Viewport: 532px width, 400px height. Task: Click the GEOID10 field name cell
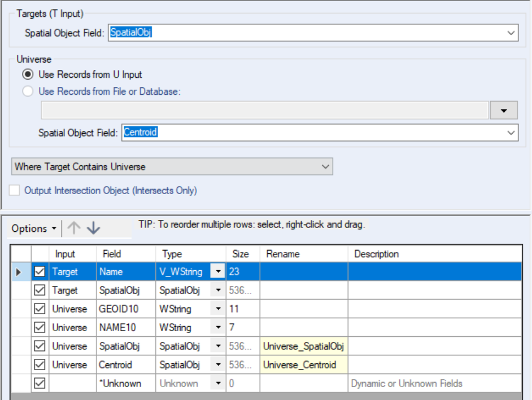pyautogui.click(x=126, y=309)
